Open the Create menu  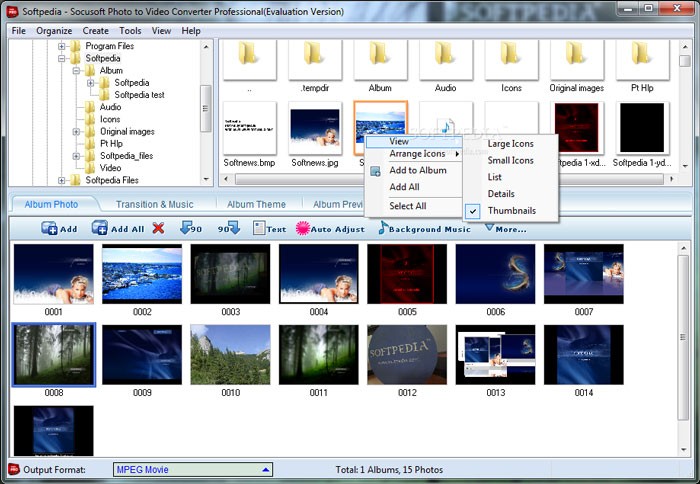pos(96,31)
